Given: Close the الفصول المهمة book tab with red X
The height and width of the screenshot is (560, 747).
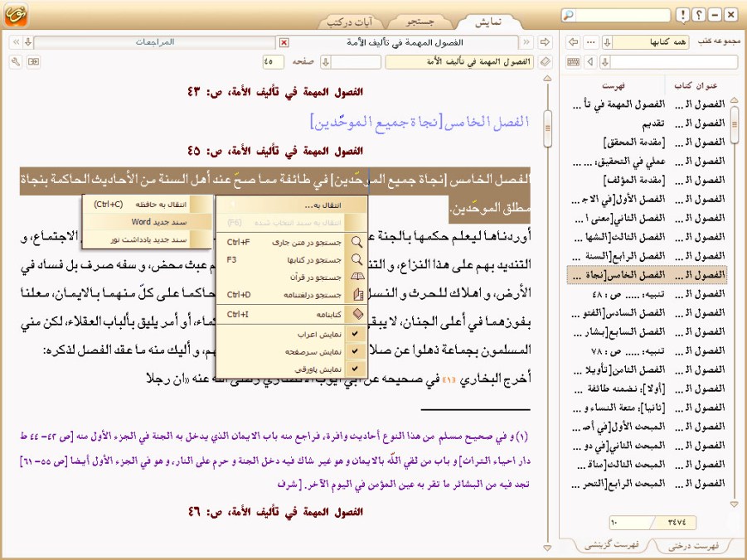Looking at the screenshot, I should 284,43.
